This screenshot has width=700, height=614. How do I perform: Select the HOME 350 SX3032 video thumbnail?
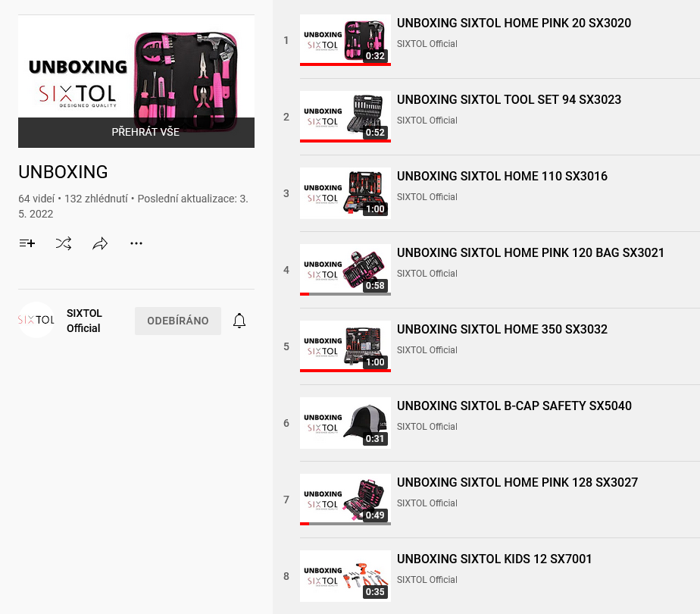click(345, 346)
